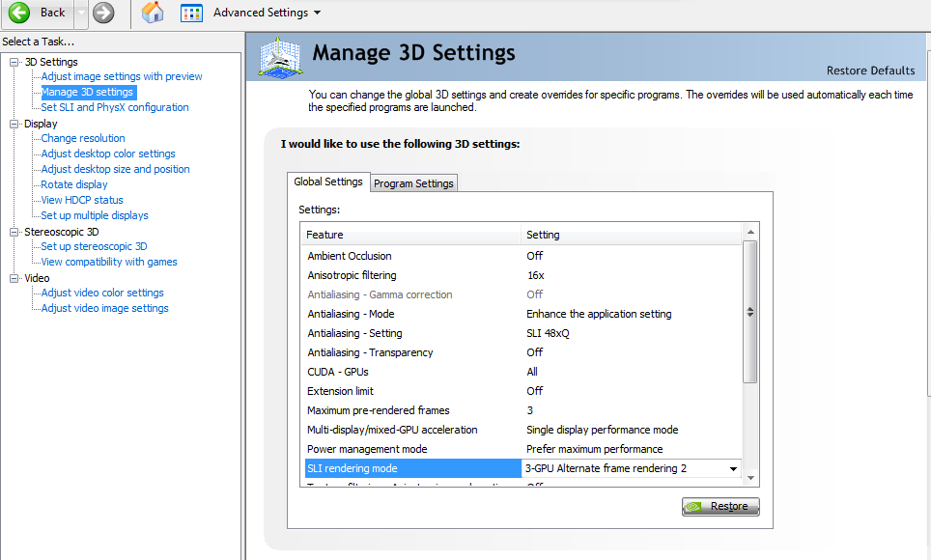931x560 pixels.
Task: Open the Back history dropdown arrow
Action: coord(81,13)
